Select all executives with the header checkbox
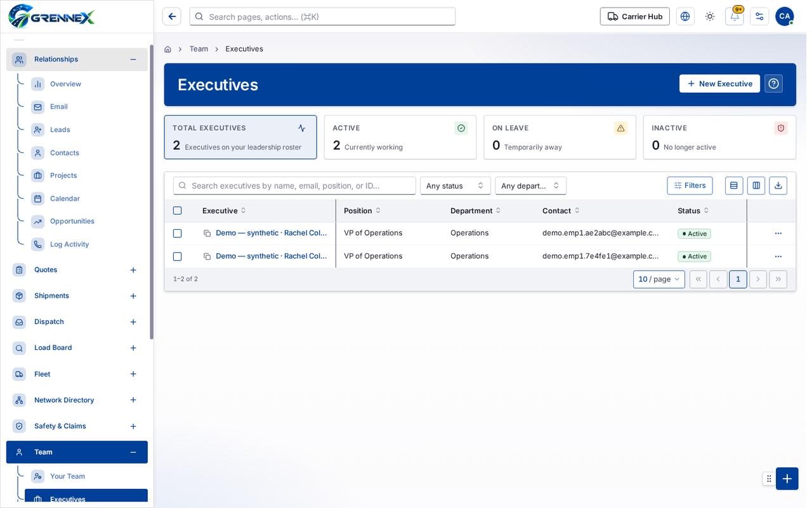The image size is (812, 508). click(178, 211)
